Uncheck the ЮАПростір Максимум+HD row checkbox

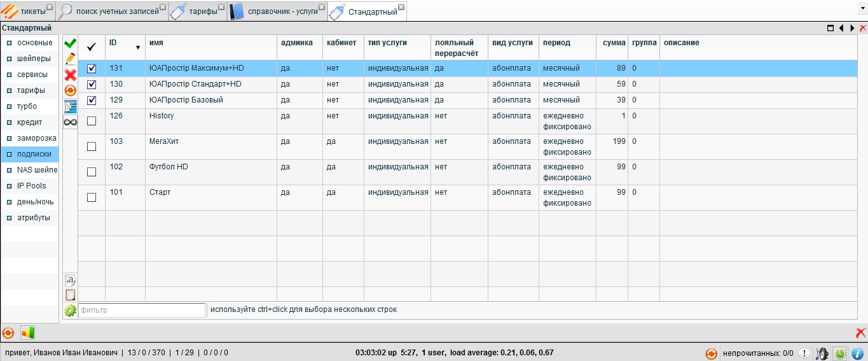(92, 69)
